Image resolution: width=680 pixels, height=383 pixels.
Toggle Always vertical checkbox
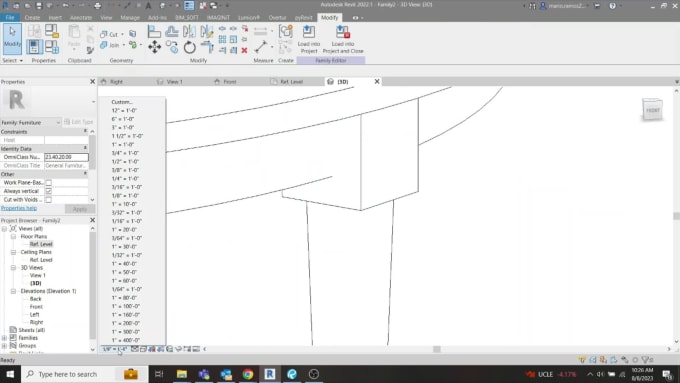49,191
